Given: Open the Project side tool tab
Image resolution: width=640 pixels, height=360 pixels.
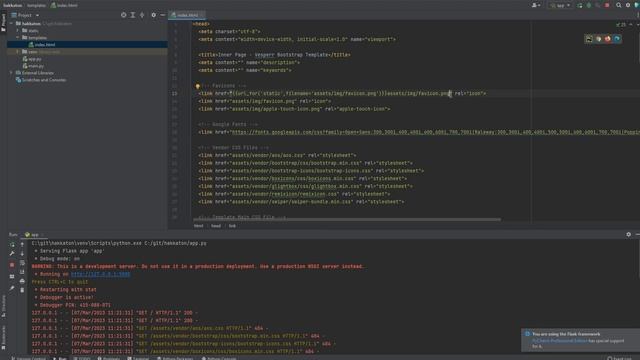Looking at the screenshot, I should click(3, 23).
